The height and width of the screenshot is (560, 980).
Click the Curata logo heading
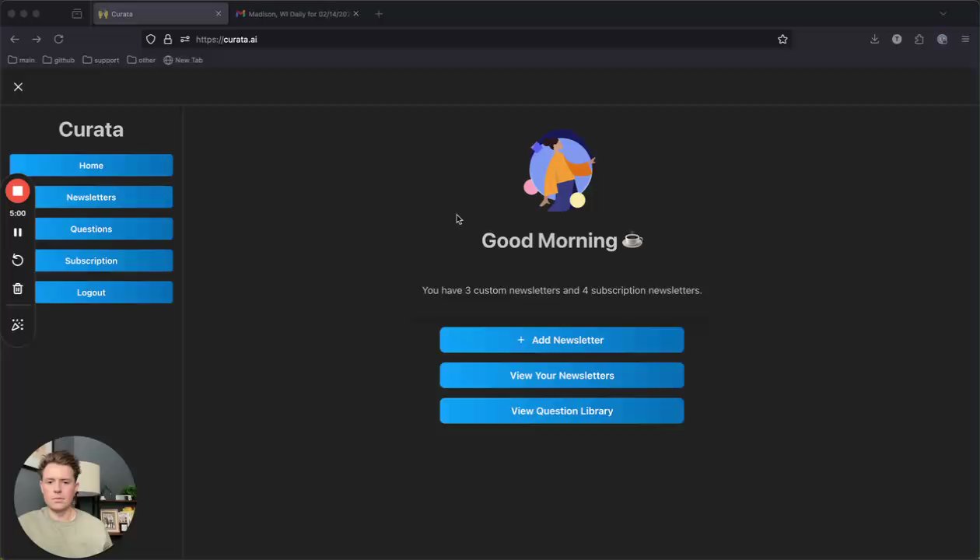coord(91,129)
